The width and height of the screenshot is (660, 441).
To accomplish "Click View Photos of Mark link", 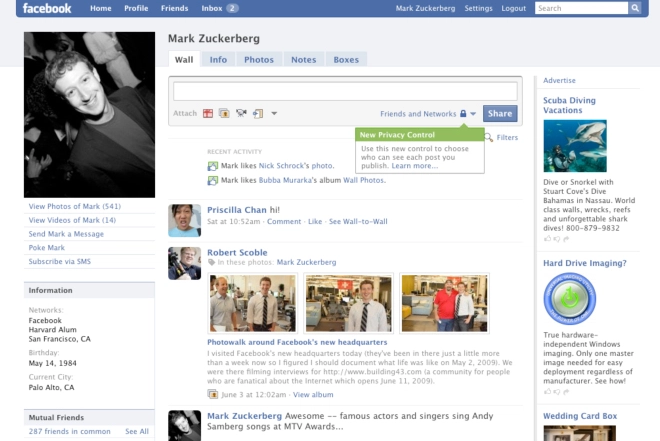I will click(x=74, y=206).
